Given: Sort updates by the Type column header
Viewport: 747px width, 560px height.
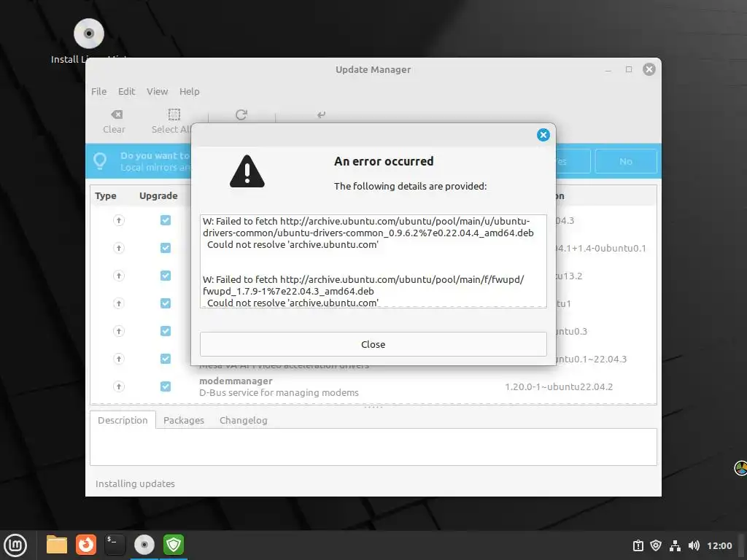Looking at the screenshot, I should pyautogui.click(x=106, y=195).
